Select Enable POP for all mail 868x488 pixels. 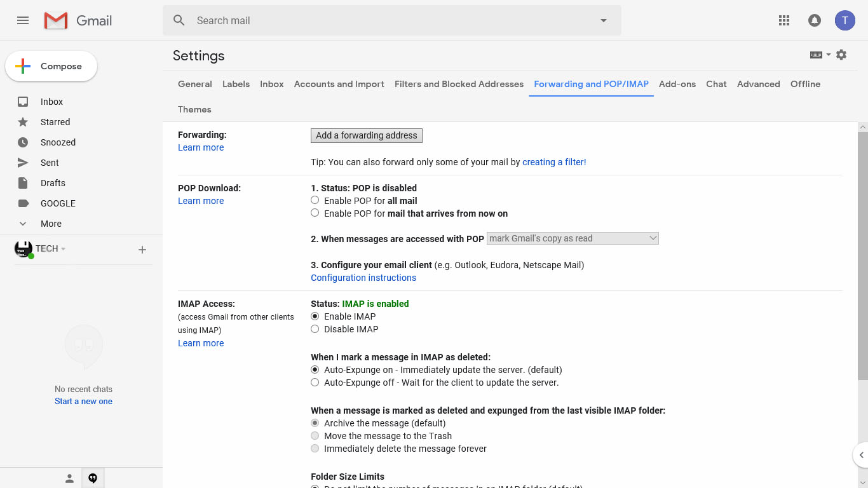click(x=315, y=200)
